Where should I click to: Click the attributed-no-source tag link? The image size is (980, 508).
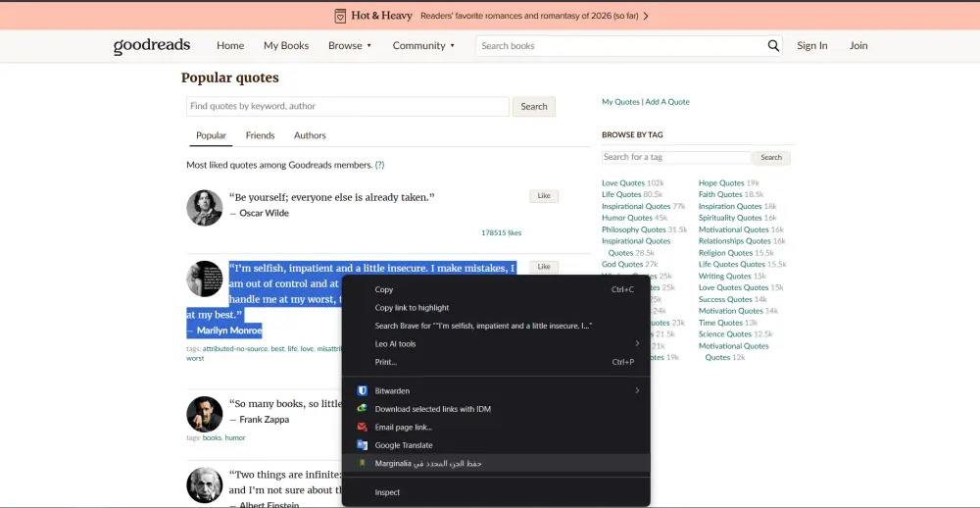click(x=235, y=349)
